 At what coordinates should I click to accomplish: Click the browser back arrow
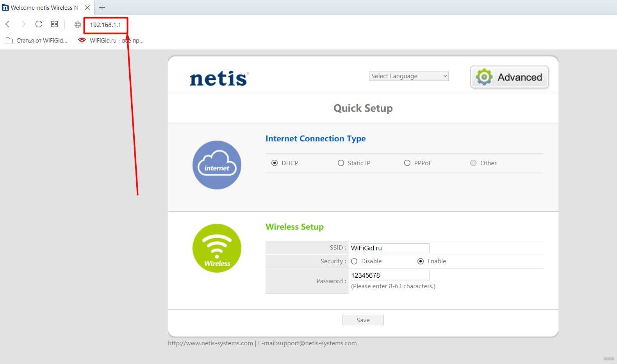click(x=7, y=24)
